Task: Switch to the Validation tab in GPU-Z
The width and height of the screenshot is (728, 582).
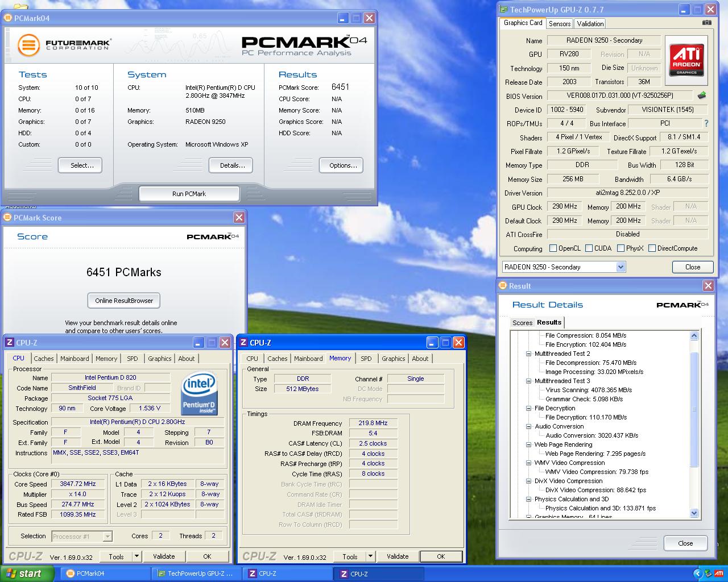Action: coord(590,23)
